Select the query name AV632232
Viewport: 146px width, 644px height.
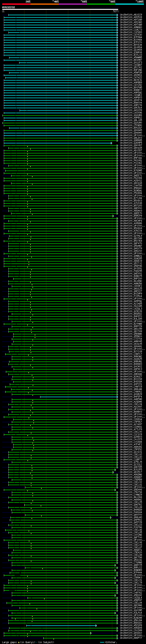click(x=8, y=7)
